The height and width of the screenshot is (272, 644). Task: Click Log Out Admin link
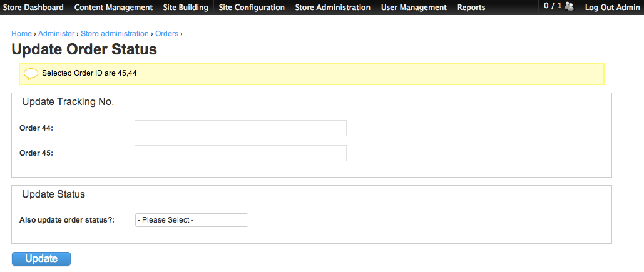coord(612,8)
